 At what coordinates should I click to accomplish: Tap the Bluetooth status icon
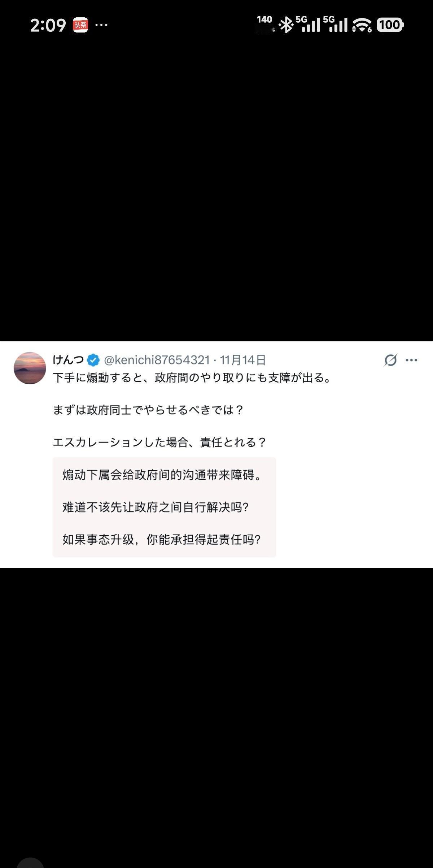click(287, 25)
